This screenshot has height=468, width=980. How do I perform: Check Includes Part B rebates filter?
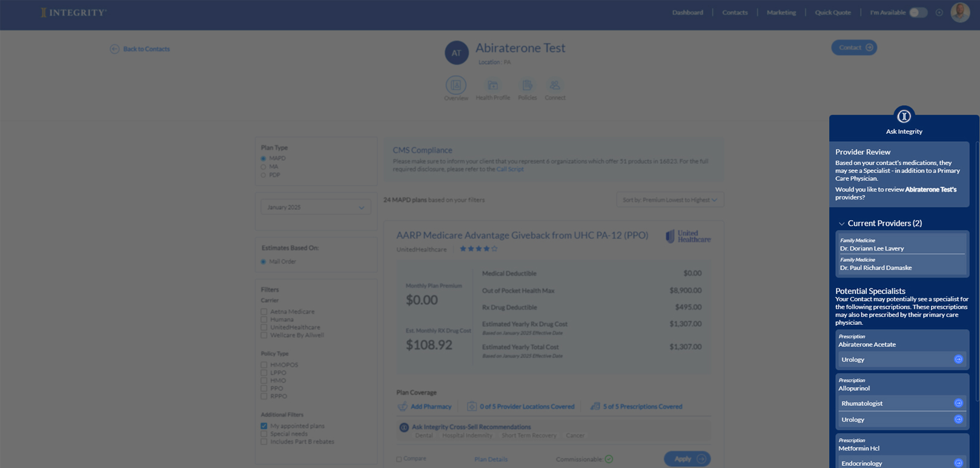pos(264,442)
